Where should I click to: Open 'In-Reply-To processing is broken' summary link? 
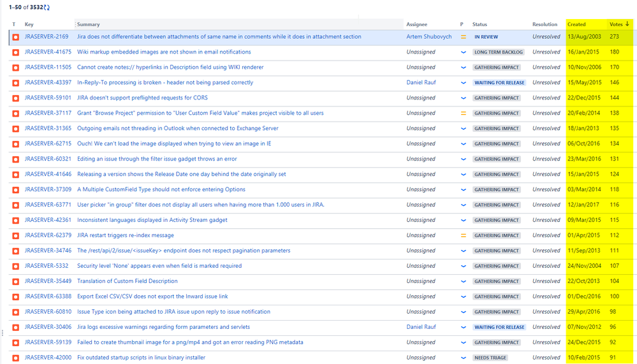tap(165, 82)
